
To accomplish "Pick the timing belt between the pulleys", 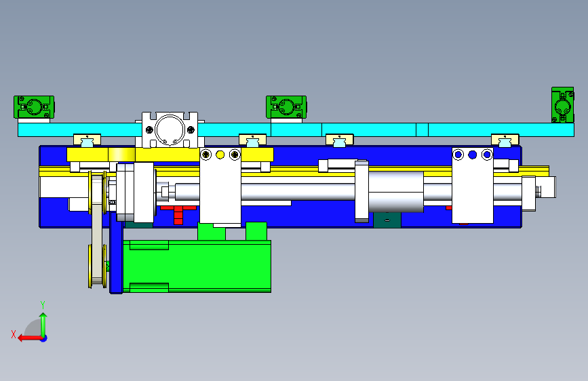I will (x=97, y=228).
